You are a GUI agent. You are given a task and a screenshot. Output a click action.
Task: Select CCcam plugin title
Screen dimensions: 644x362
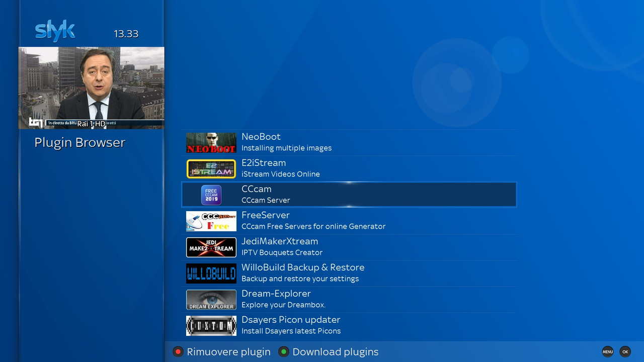point(257,189)
